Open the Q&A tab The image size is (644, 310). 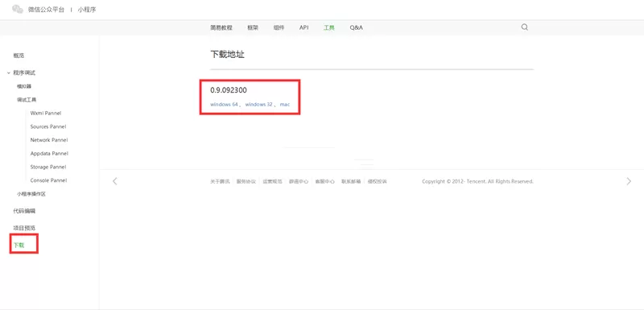click(356, 28)
